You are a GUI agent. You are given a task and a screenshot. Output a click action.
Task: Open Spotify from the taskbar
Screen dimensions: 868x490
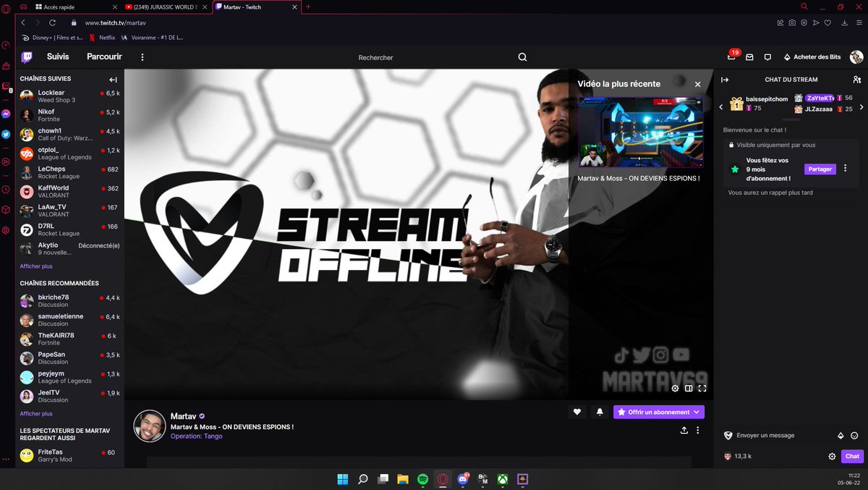(x=422, y=479)
